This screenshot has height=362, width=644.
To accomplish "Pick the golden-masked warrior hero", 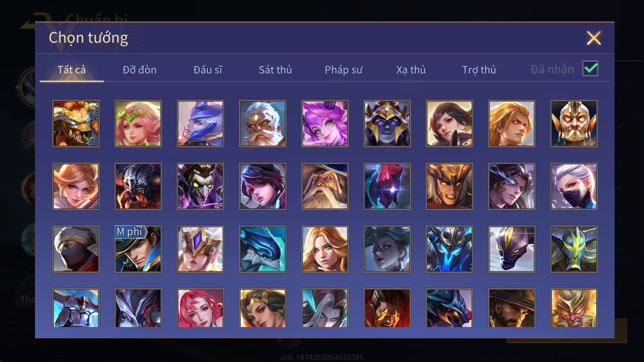I will click(574, 124).
